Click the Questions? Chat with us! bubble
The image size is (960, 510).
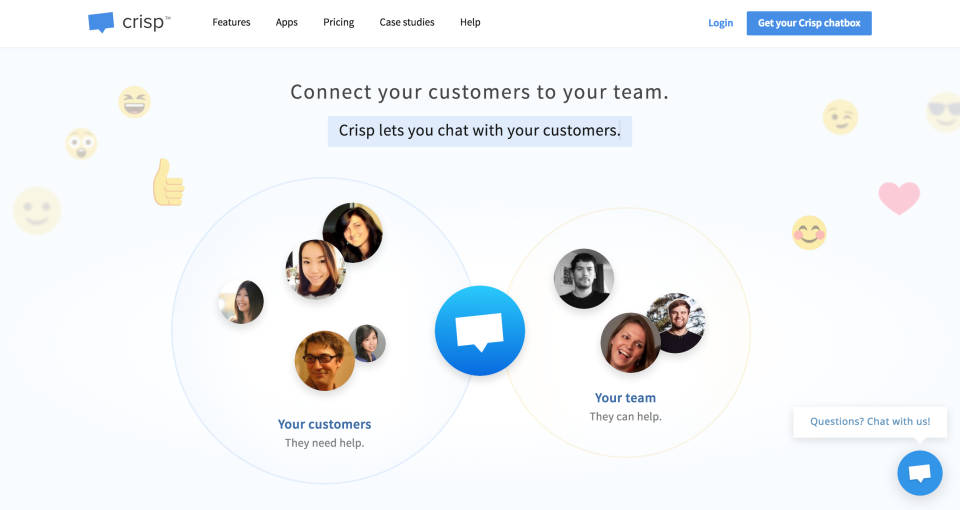coord(869,421)
